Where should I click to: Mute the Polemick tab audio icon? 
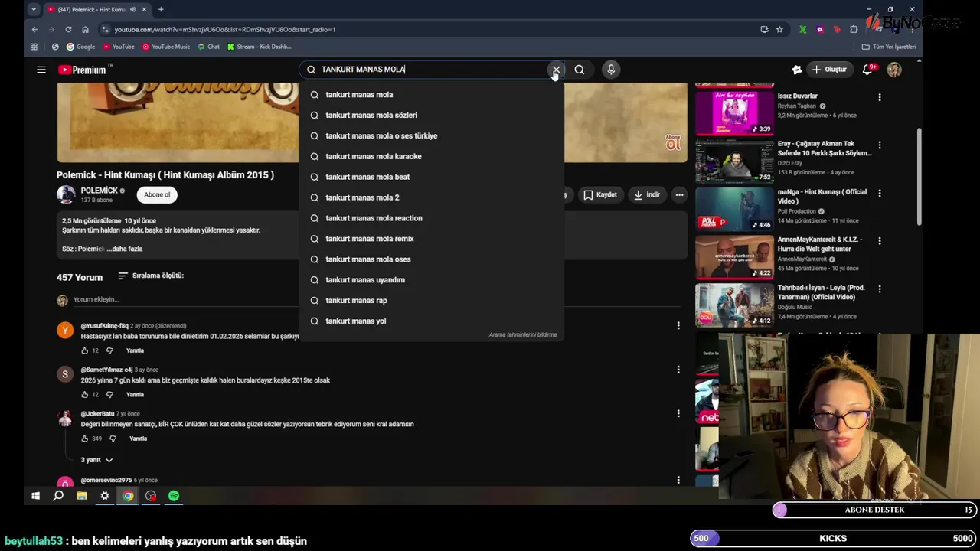133,10
